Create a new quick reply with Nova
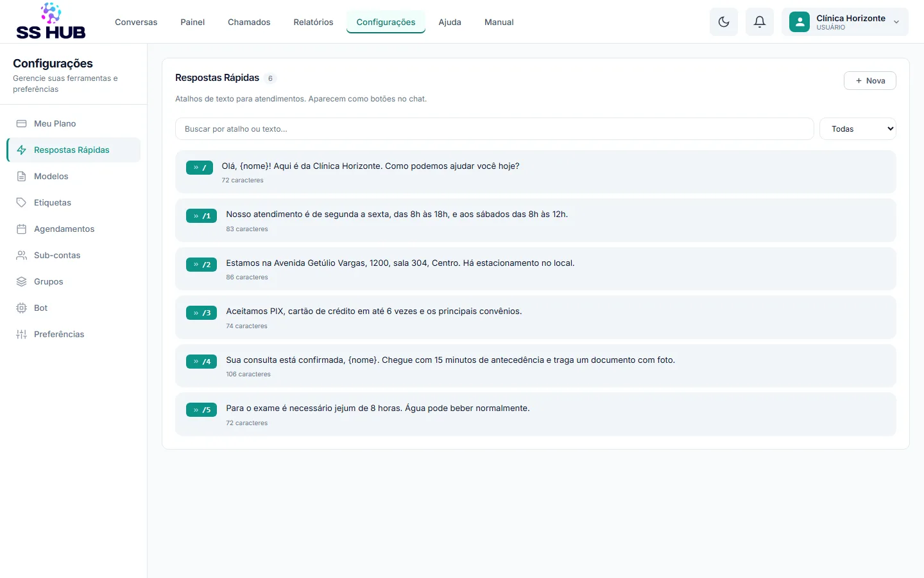 869,80
